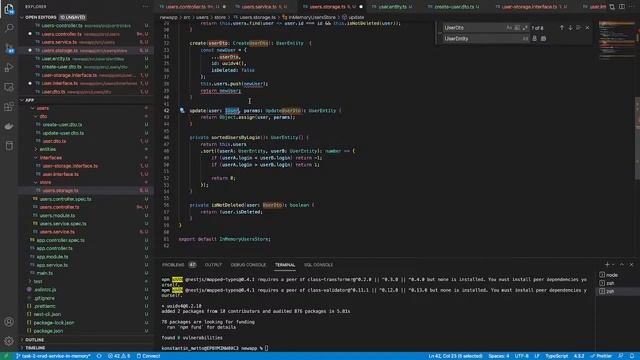The width and height of the screenshot is (640, 360).
Task: Expand the test folder
Action: tap(30, 281)
